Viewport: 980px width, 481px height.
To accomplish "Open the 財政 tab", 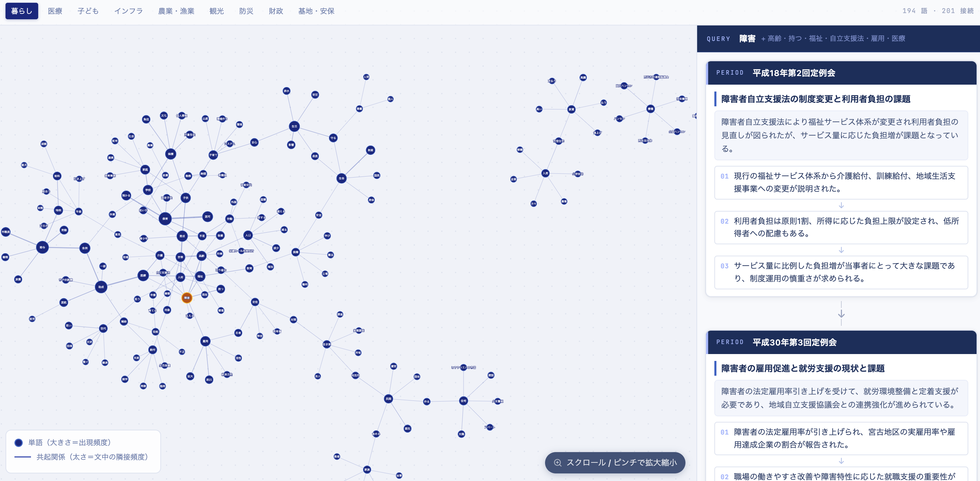I will click(x=276, y=11).
